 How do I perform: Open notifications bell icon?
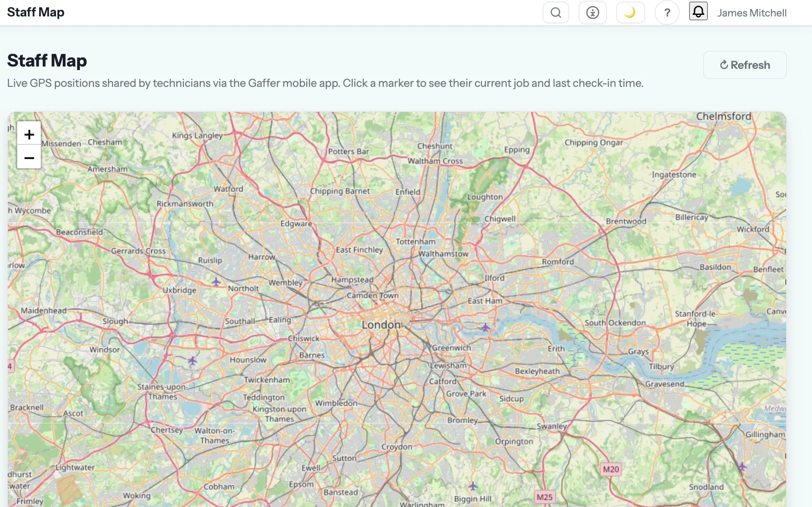pyautogui.click(x=698, y=11)
